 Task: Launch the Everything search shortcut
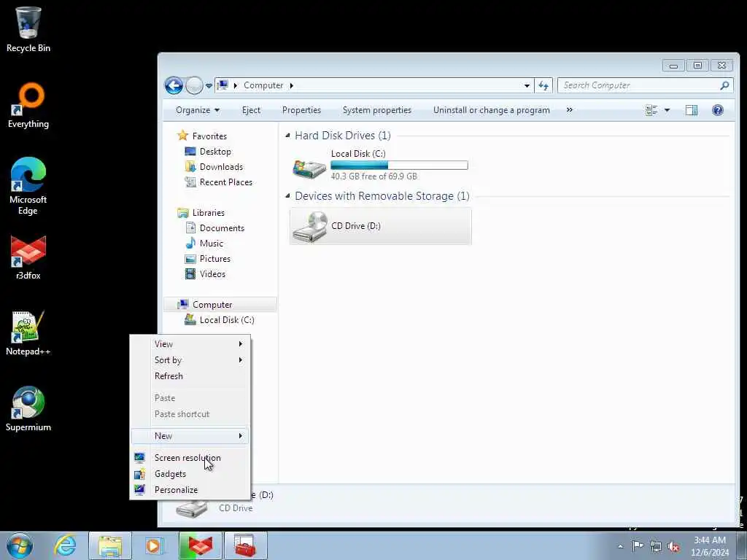28,106
